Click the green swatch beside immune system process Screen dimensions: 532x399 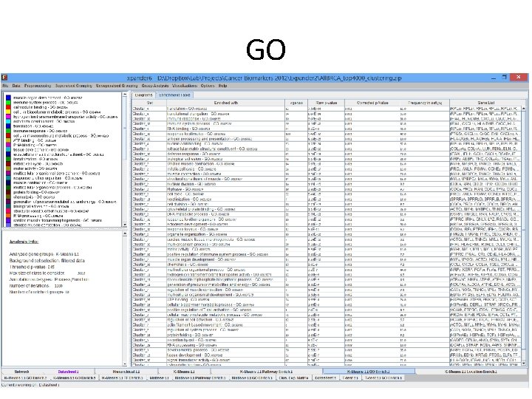coord(8,103)
